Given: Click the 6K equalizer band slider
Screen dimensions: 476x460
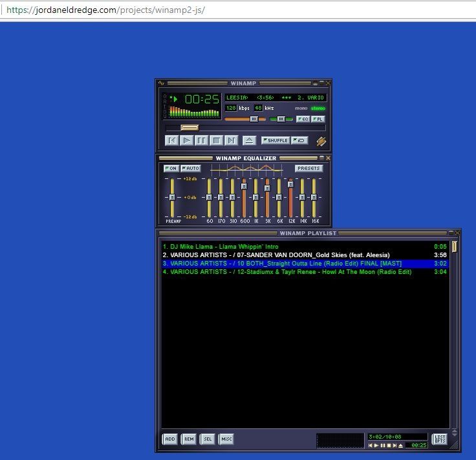Looking at the screenshot, I should tap(279, 198).
